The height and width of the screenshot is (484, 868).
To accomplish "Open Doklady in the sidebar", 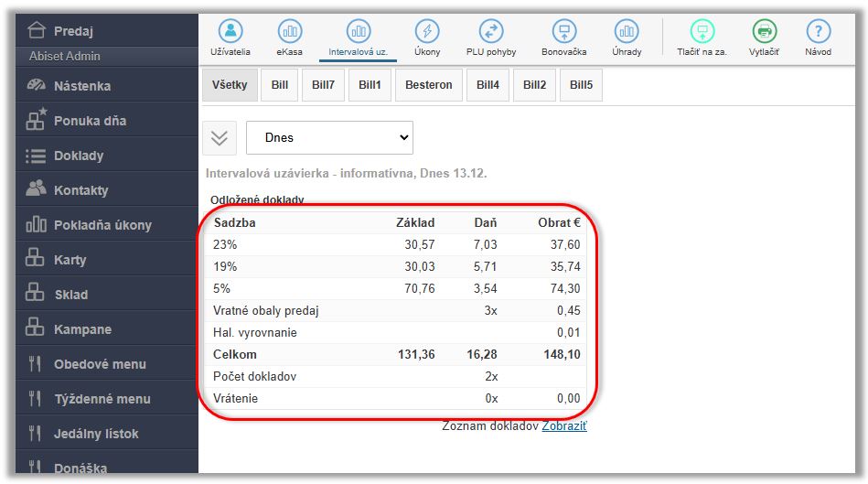I will 79,156.
